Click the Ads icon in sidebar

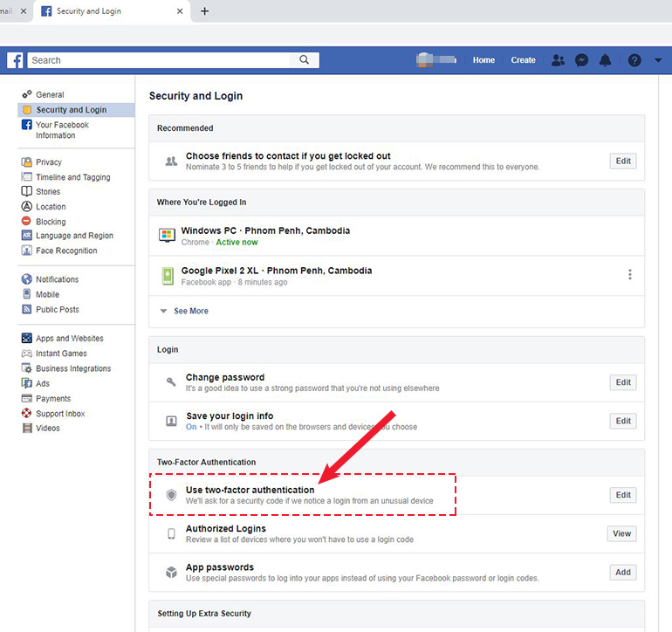(x=26, y=383)
